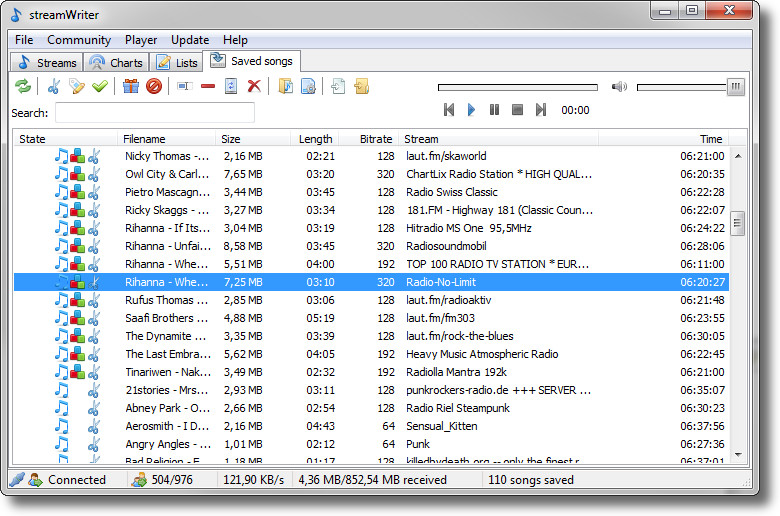Select the Saafi Brothers song row
This screenshot has height=516, width=780.
[x=371, y=318]
